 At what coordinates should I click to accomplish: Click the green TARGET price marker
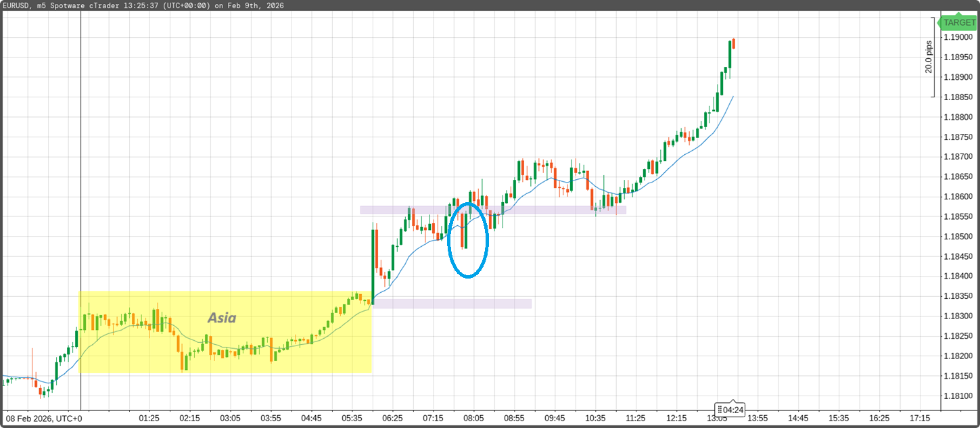(x=959, y=22)
